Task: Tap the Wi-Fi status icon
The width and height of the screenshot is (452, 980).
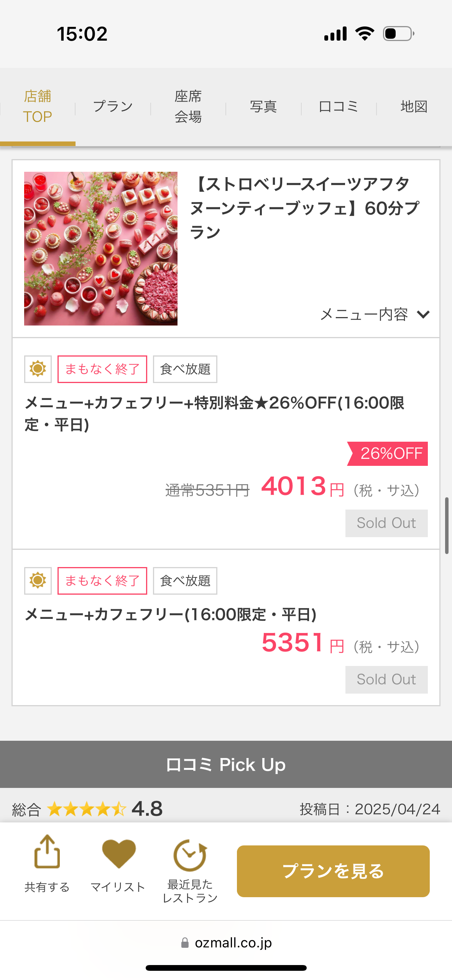Action: (365, 34)
